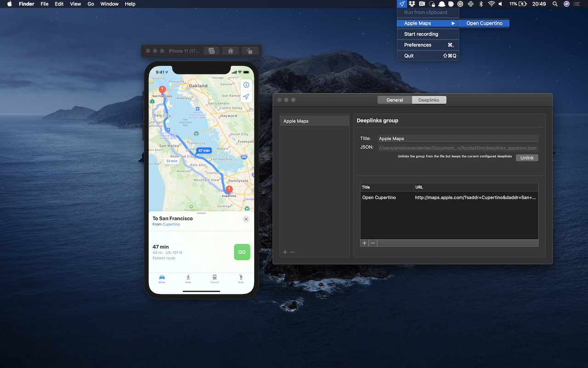Viewport: 588px width, 368px height.
Task: Click the simulator Home button icon
Action: pyautogui.click(x=231, y=51)
